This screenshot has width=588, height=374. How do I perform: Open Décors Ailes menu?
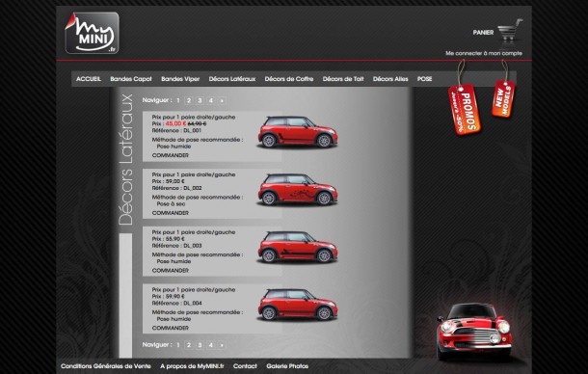tap(390, 79)
